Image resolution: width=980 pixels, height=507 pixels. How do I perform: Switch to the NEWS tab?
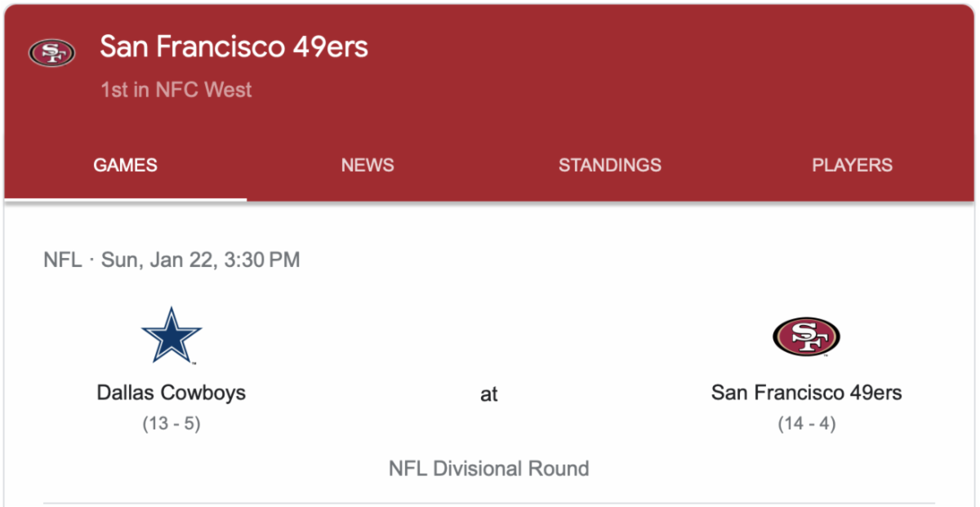[x=367, y=165]
